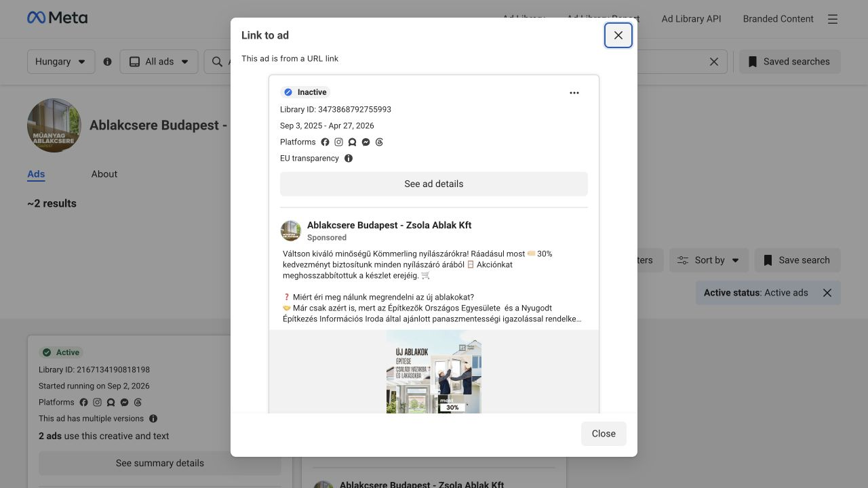Click the Close button at the dialog bottom

pos(604,434)
